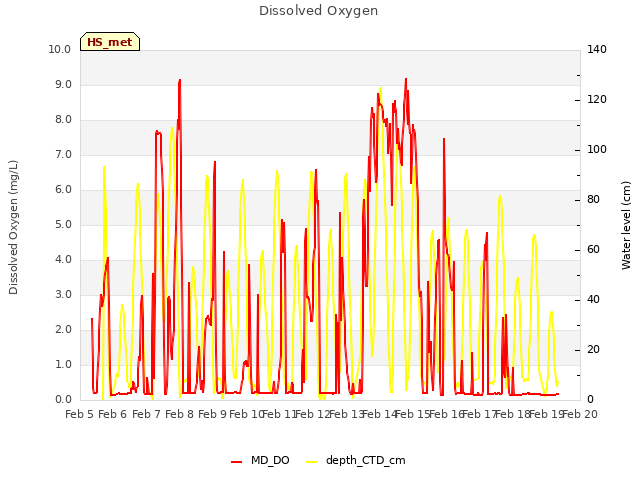Click the Feb 7 date label
The width and height of the screenshot is (640, 480).
[147, 415]
